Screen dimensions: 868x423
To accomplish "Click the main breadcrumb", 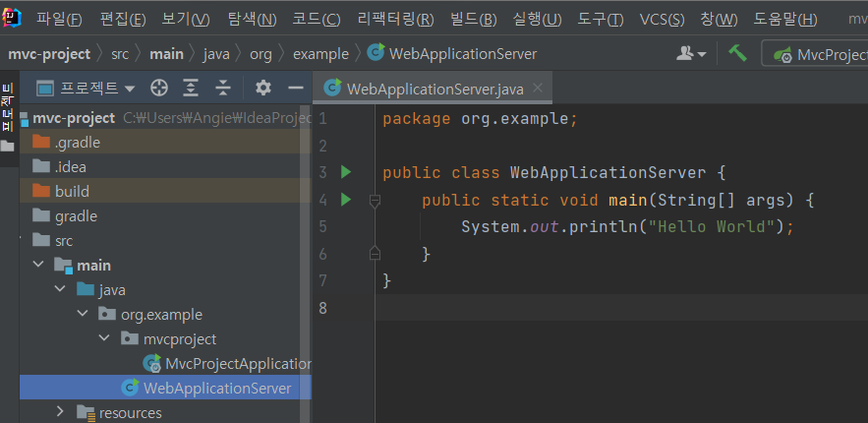I will click(x=167, y=54).
